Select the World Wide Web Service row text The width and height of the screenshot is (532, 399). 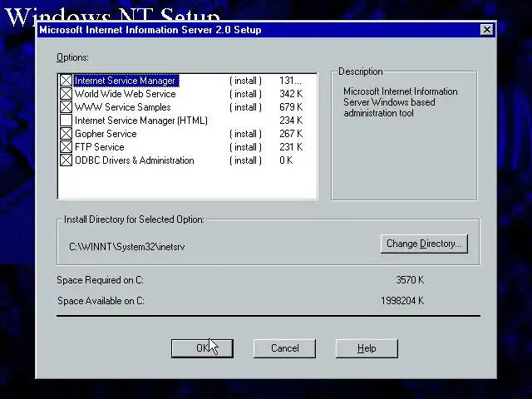click(125, 94)
